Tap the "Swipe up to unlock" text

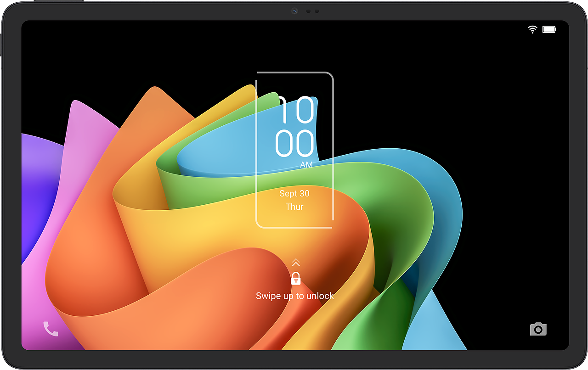pyautogui.click(x=295, y=296)
